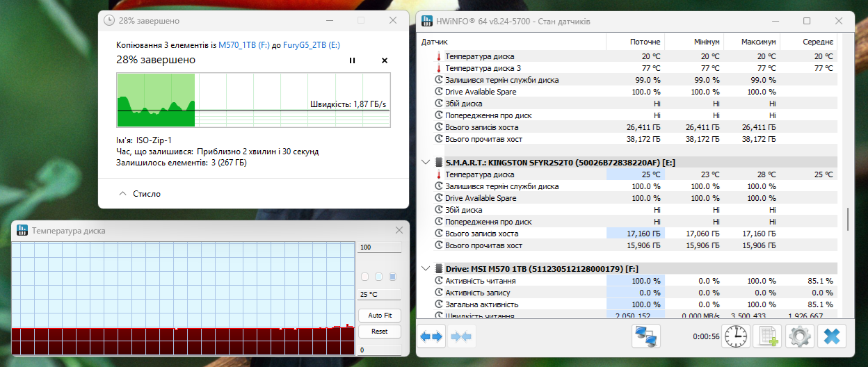Screen dimensions: 868x367
Task: Click the icon beside Всього записів хоста 26,411 ГБ
Action: 438,127
